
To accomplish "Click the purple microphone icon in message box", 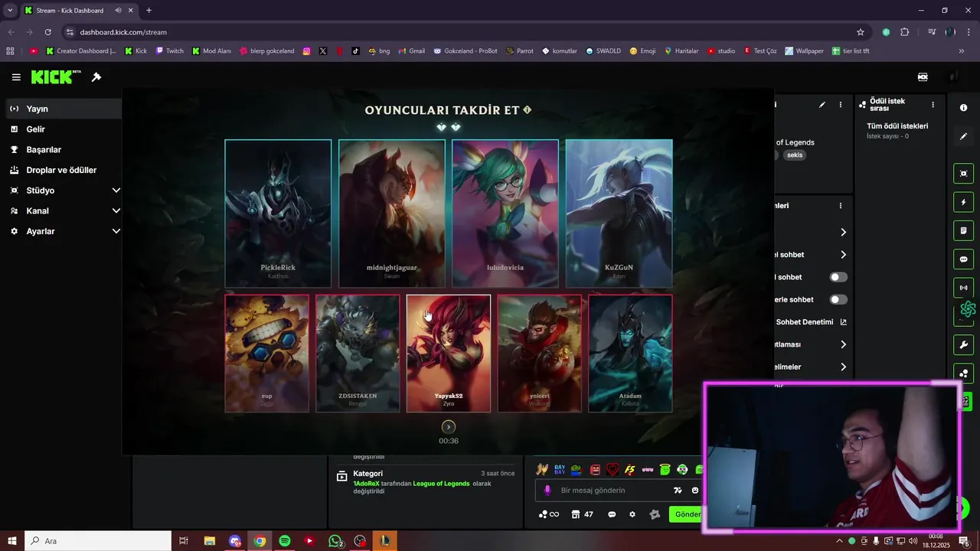I will coord(547,491).
